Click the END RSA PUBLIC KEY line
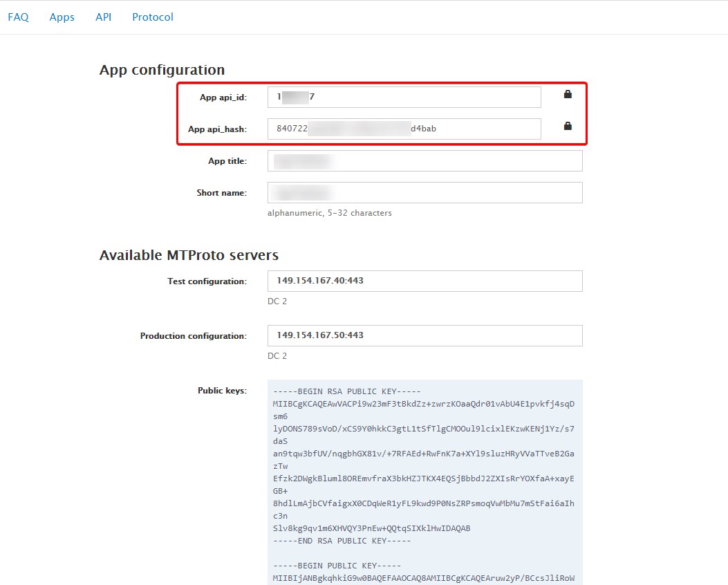 [342, 541]
